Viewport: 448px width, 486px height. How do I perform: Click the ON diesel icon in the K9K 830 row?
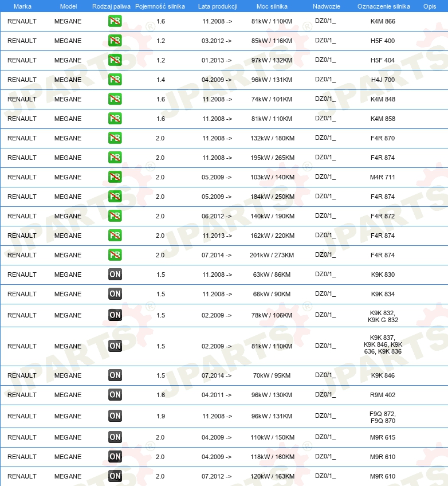pos(115,275)
